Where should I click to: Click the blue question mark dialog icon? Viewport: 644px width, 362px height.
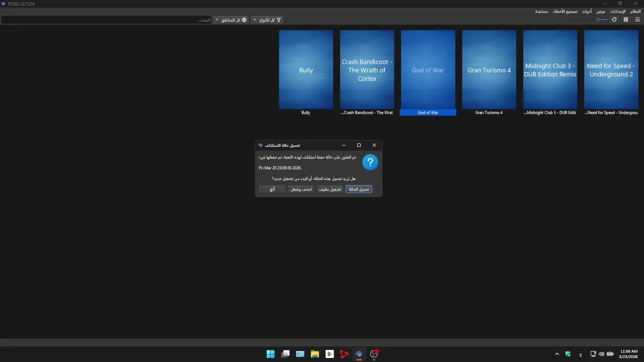click(370, 162)
